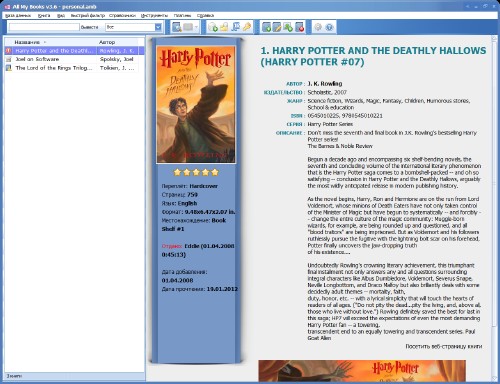Open the База данных menu
Image resolution: width=500 pixels, height=384 pixels.
click(18, 15)
